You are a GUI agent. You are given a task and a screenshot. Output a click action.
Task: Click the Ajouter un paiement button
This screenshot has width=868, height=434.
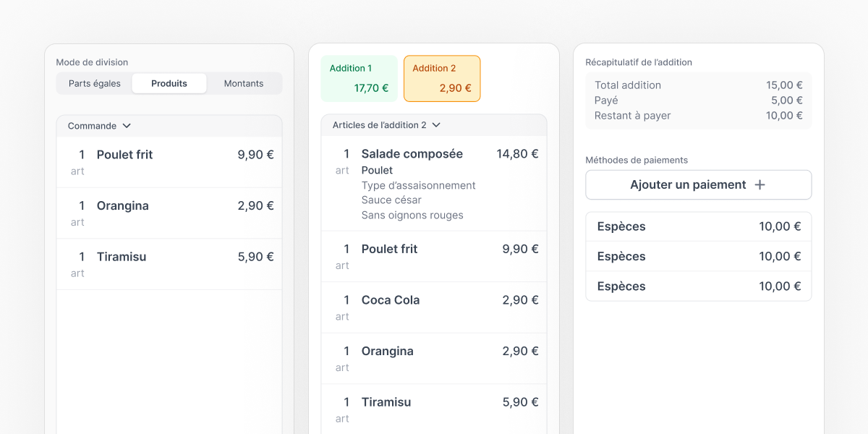click(x=698, y=185)
